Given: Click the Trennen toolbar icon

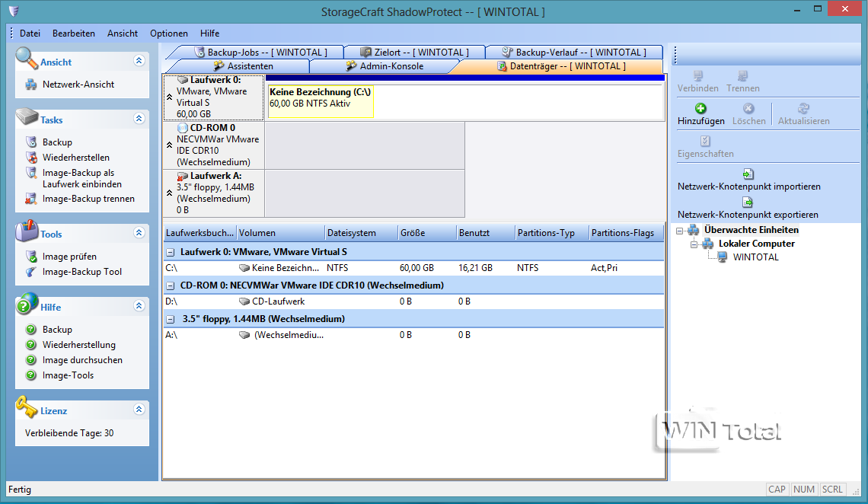Looking at the screenshot, I should (x=742, y=75).
